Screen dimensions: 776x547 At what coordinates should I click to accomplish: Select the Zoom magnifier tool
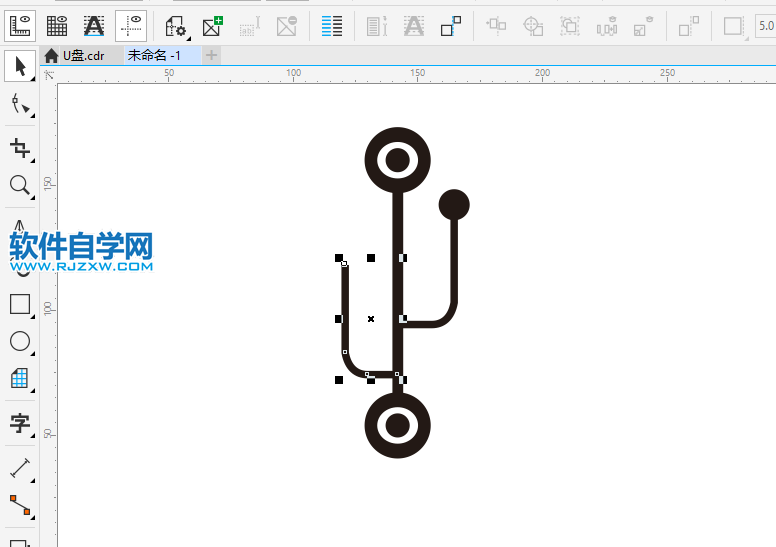point(19,186)
